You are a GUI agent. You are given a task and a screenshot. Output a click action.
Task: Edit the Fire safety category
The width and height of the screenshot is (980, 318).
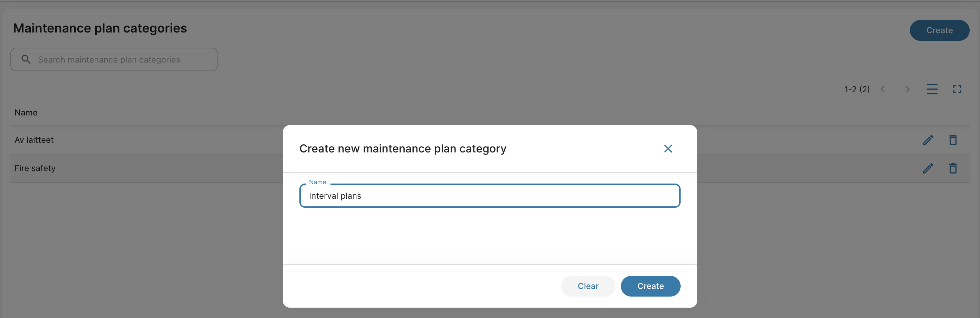928,168
